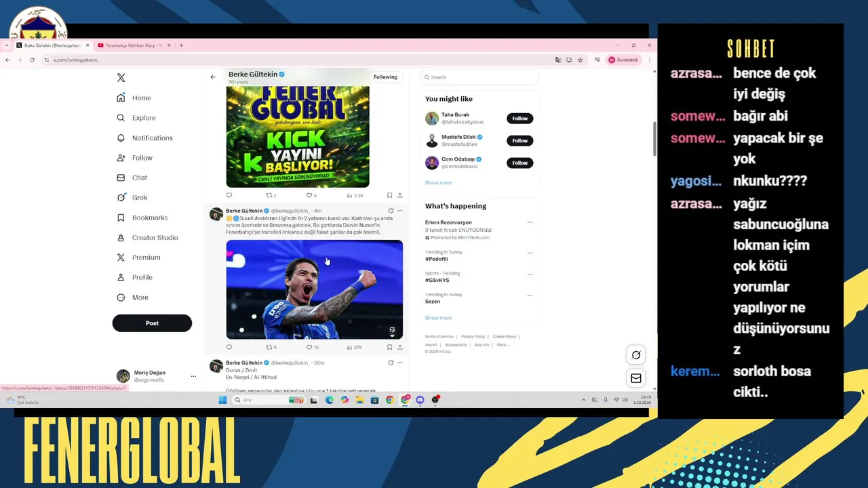The height and width of the screenshot is (488, 868).
Task: Open floating messages envelope button
Action: [x=636, y=378]
